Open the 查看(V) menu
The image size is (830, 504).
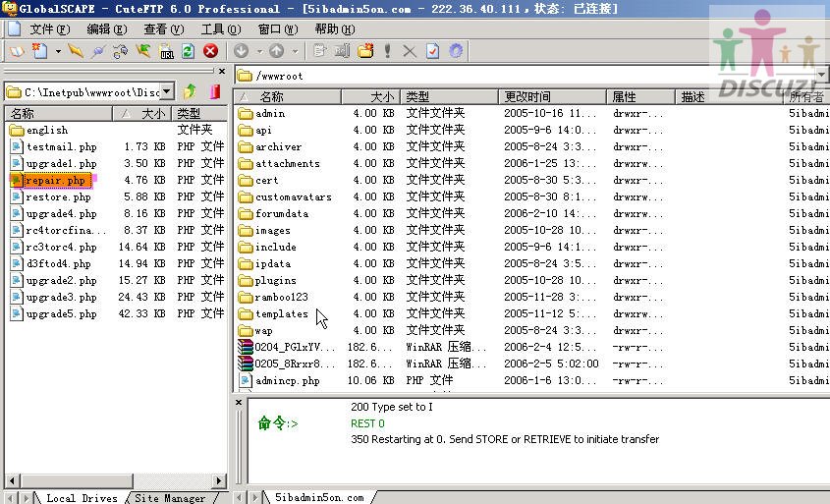click(x=164, y=29)
